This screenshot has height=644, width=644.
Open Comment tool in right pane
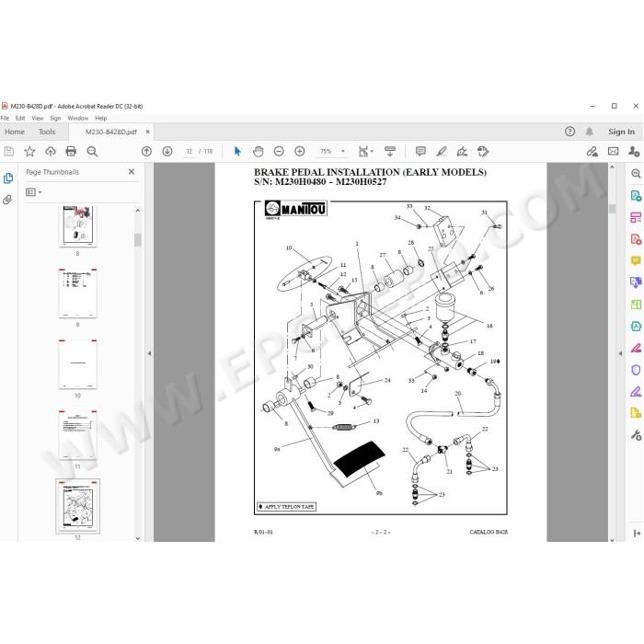[636, 260]
